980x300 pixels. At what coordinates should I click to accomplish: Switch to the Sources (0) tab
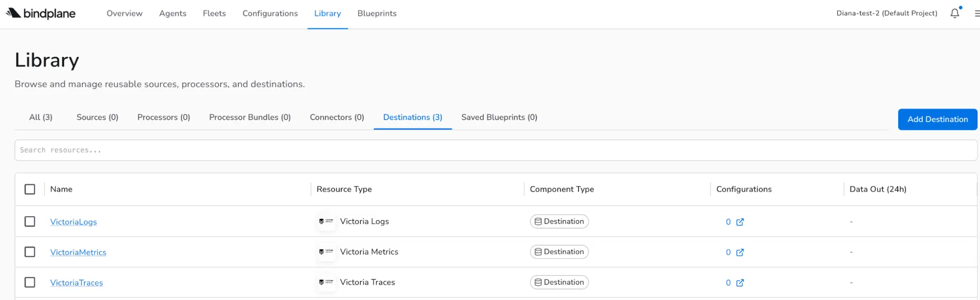click(x=97, y=117)
